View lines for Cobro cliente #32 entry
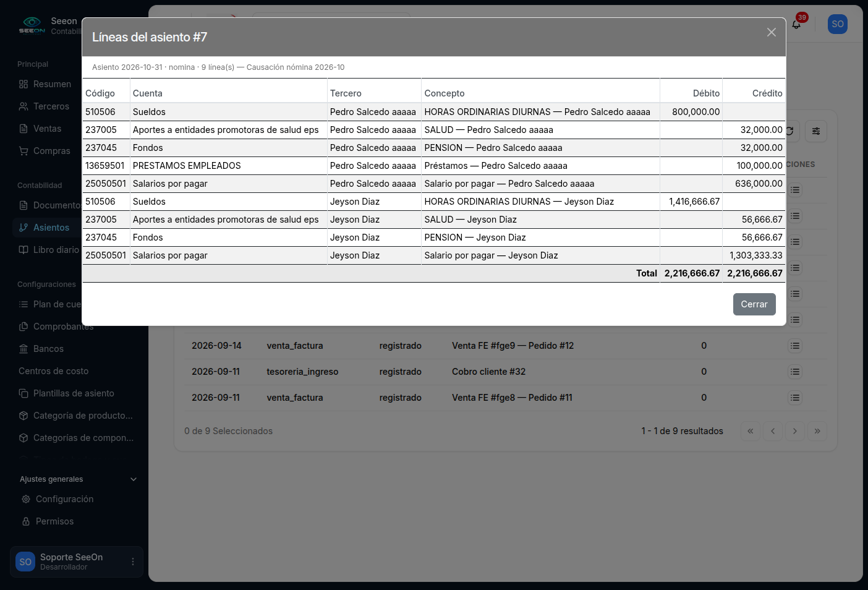This screenshot has width=868, height=590. 795,372
